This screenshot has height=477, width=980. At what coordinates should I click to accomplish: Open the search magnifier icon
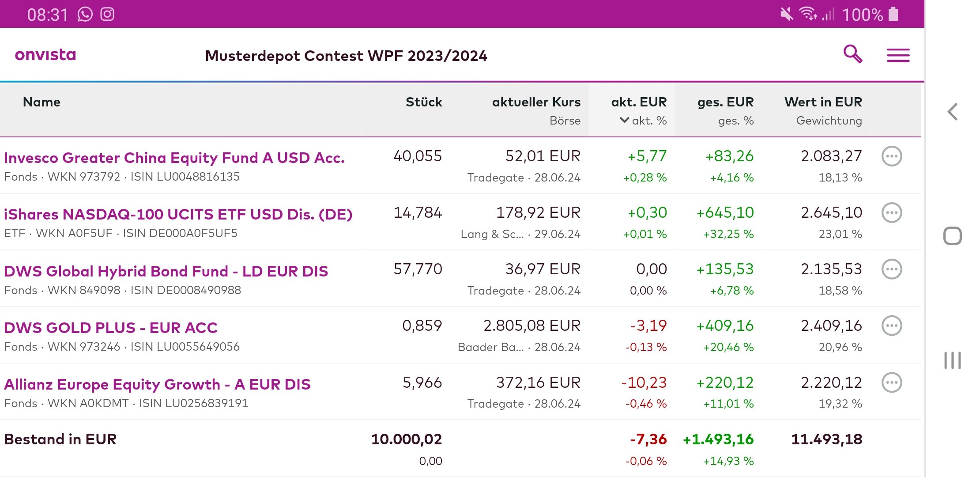tap(852, 54)
